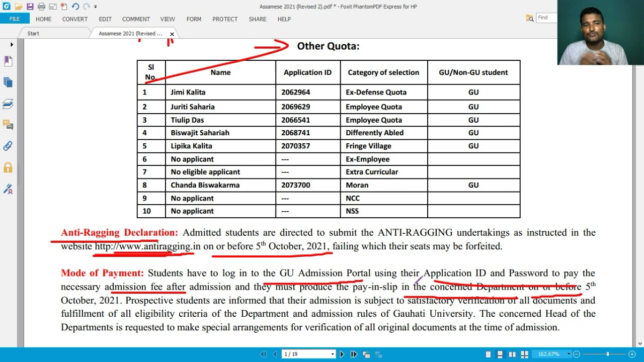Create a new PDF from the quick toolbar
The image size is (644, 362).
click(64, 7)
